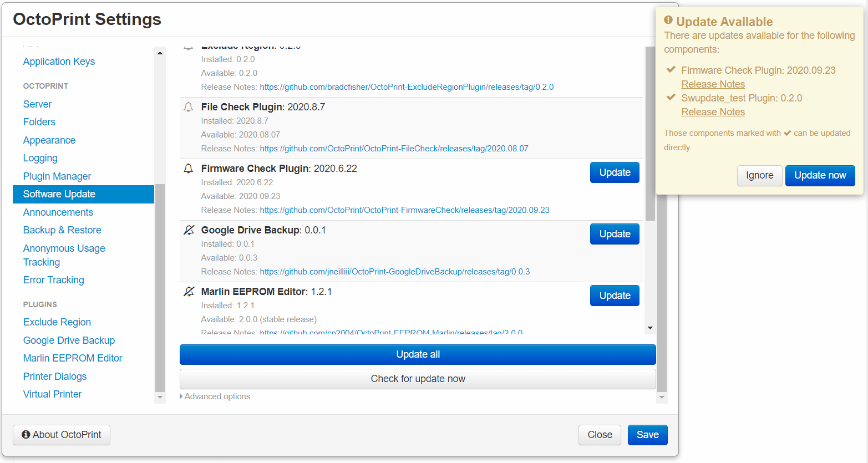Open File Check release notes GitHub link
The width and height of the screenshot is (868, 463).
[x=394, y=149]
